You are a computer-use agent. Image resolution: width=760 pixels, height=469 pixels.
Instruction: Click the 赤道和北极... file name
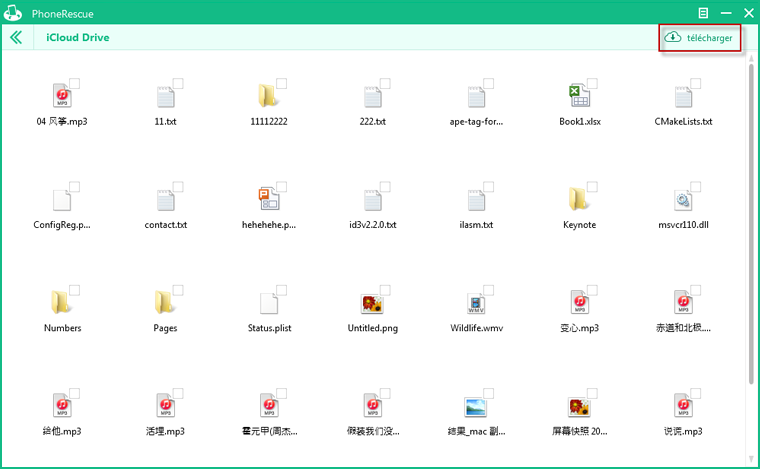click(x=683, y=328)
